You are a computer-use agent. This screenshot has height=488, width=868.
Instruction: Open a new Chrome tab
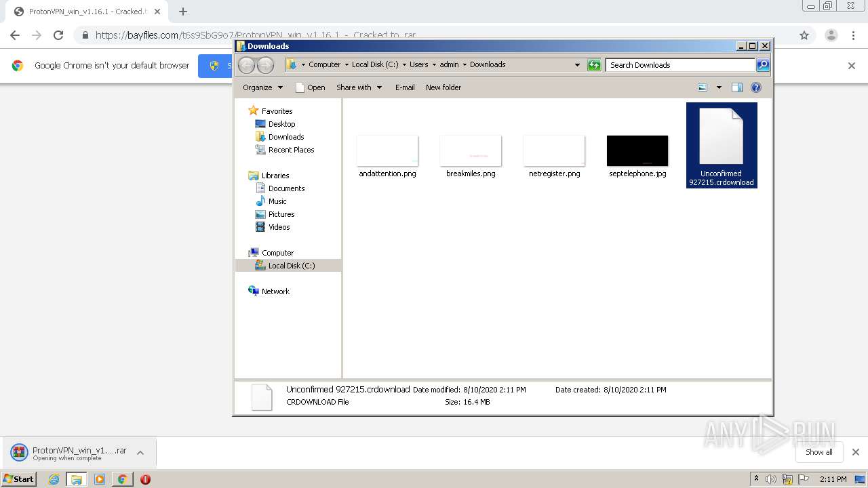tap(183, 12)
